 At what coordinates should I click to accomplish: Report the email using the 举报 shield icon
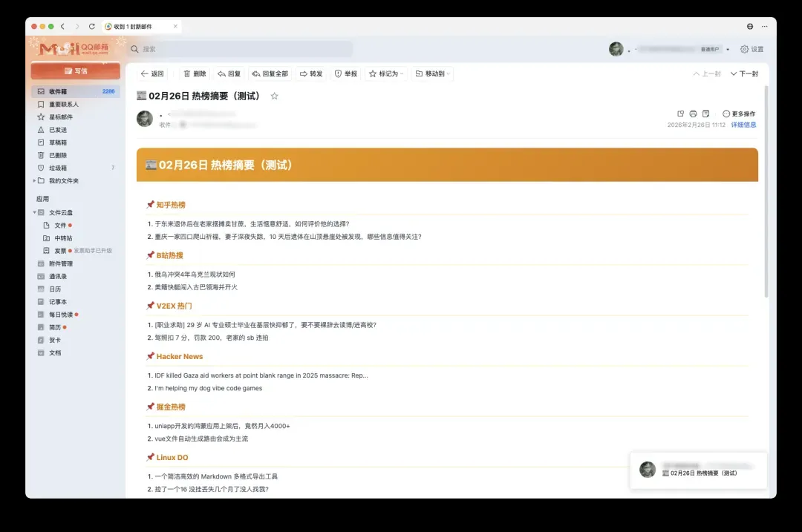click(345, 74)
